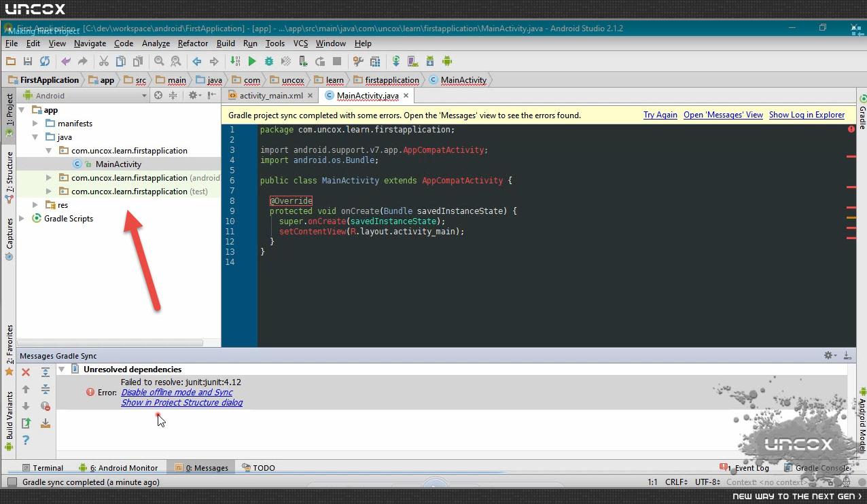This screenshot has width=867, height=504.
Task: Open Project panel settings gear
Action: click(194, 96)
